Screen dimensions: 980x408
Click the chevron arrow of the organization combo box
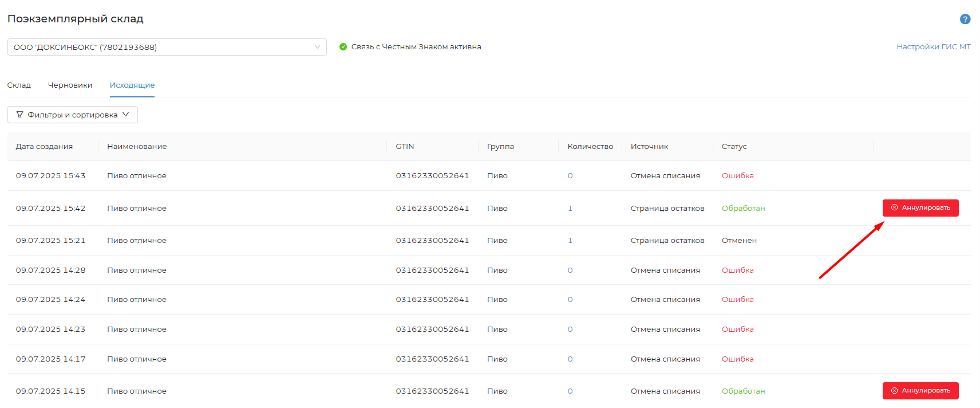(x=317, y=47)
